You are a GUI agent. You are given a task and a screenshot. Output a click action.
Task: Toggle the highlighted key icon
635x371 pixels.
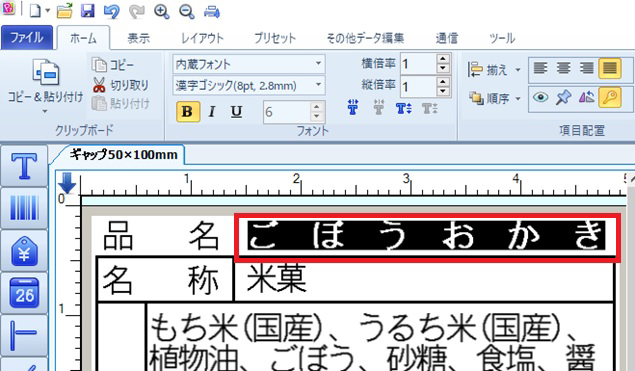(609, 97)
